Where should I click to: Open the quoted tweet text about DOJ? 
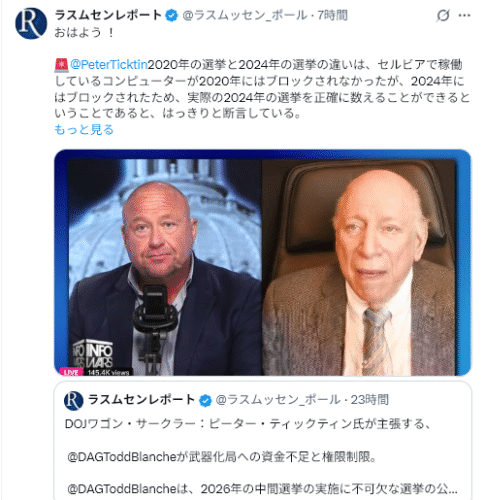(x=248, y=424)
